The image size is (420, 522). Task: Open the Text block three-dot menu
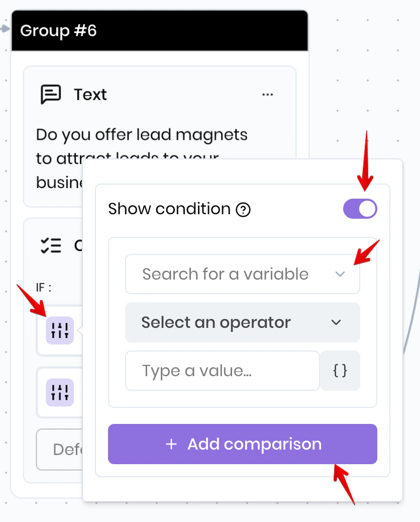267,95
